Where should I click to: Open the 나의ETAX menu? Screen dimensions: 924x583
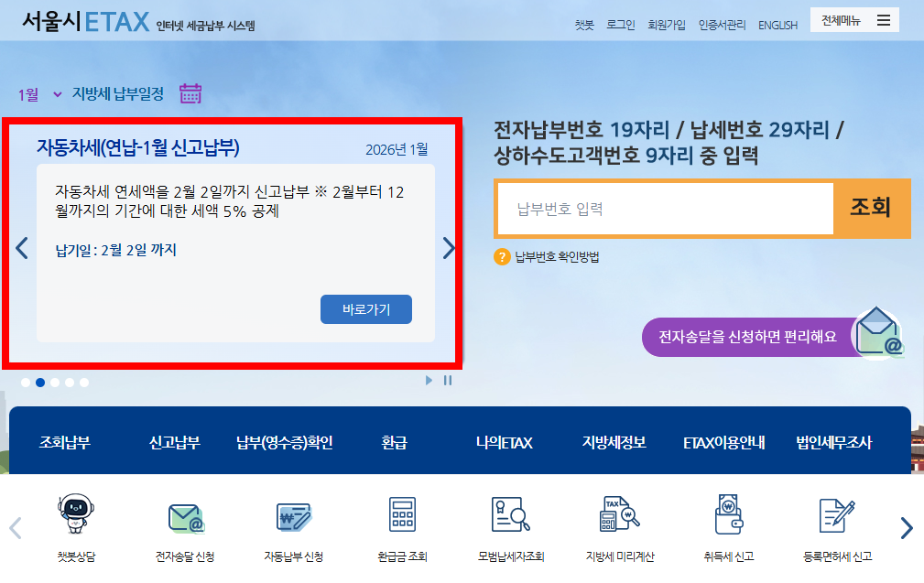[x=505, y=442]
